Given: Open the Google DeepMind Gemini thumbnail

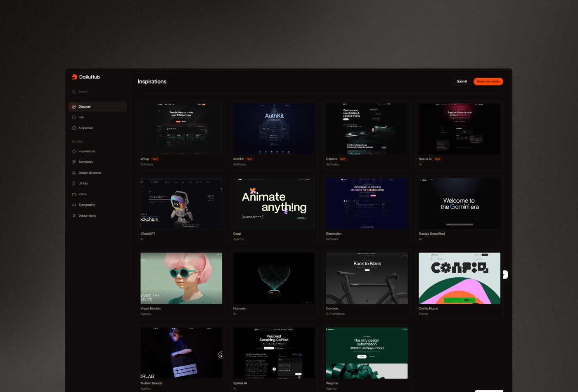Looking at the screenshot, I should (x=460, y=203).
